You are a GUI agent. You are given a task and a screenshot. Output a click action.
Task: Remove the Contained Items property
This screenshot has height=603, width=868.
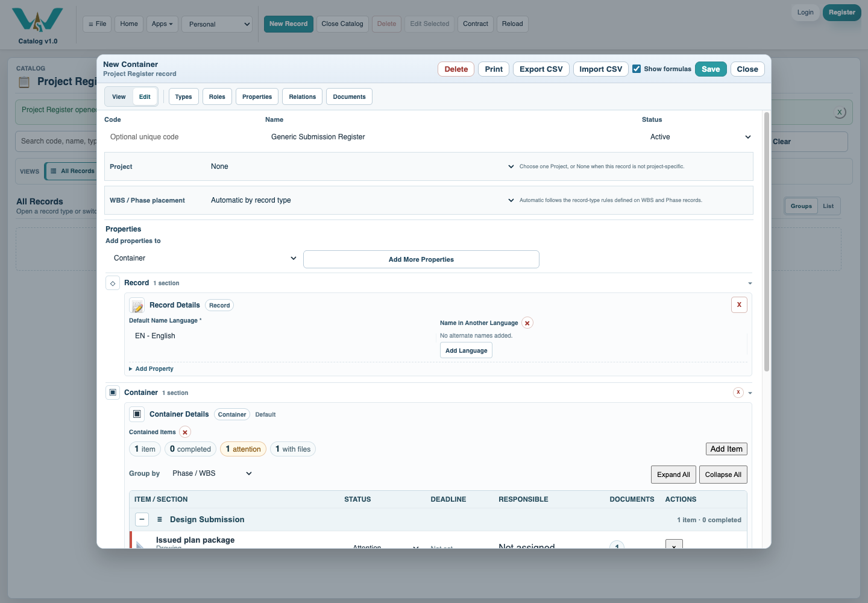click(x=185, y=432)
